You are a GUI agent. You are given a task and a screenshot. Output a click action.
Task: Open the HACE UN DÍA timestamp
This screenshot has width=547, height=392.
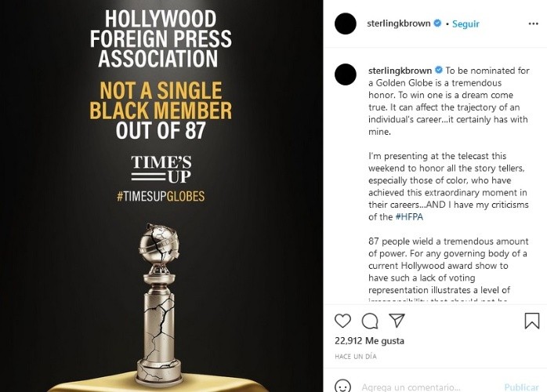(355, 357)
